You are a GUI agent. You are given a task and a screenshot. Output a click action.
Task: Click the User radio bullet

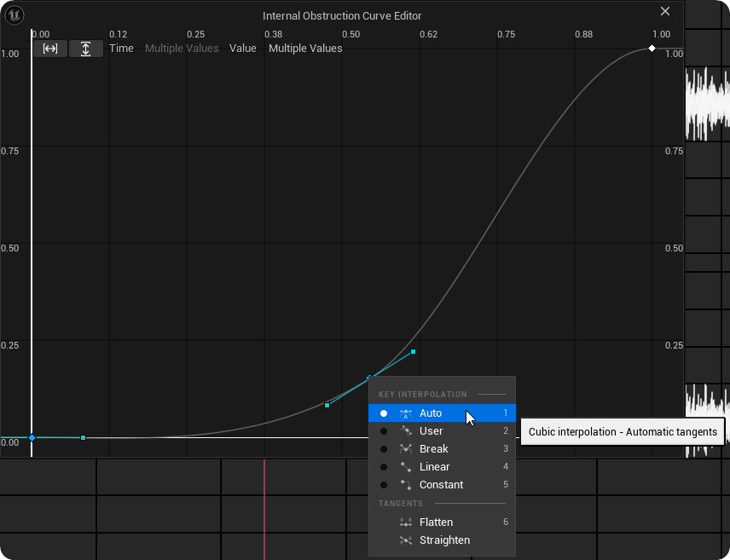tap(384, 431)
